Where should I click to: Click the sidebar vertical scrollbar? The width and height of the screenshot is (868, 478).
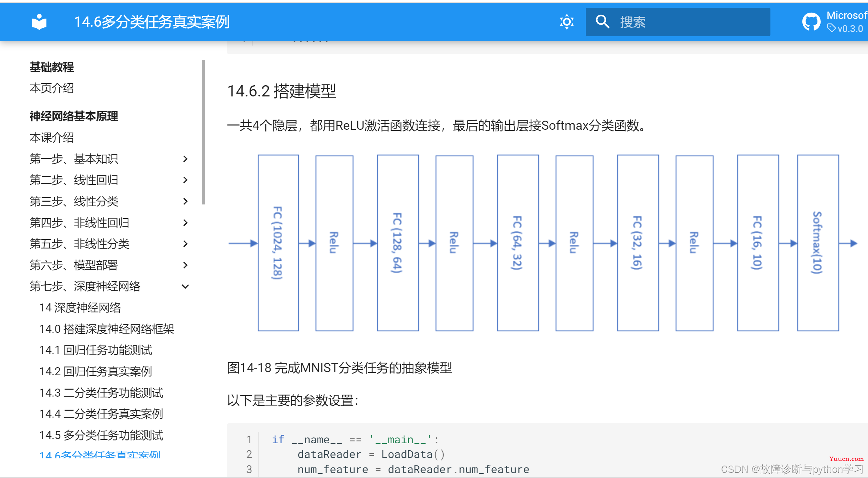tap(203, 132)
